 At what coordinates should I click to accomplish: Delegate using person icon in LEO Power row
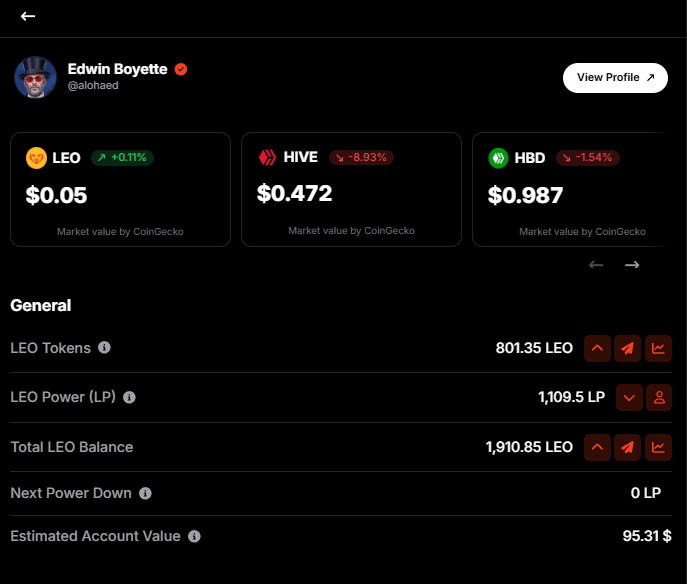coord(659,397)
